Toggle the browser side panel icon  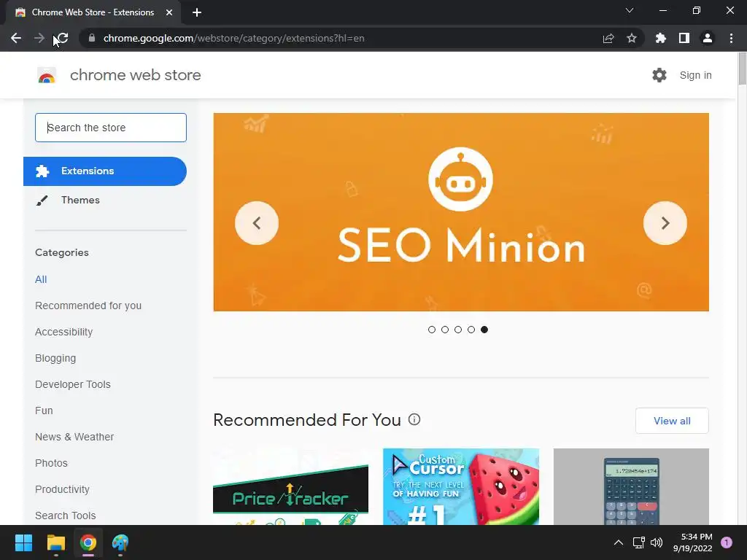click(x=684, y=38)
